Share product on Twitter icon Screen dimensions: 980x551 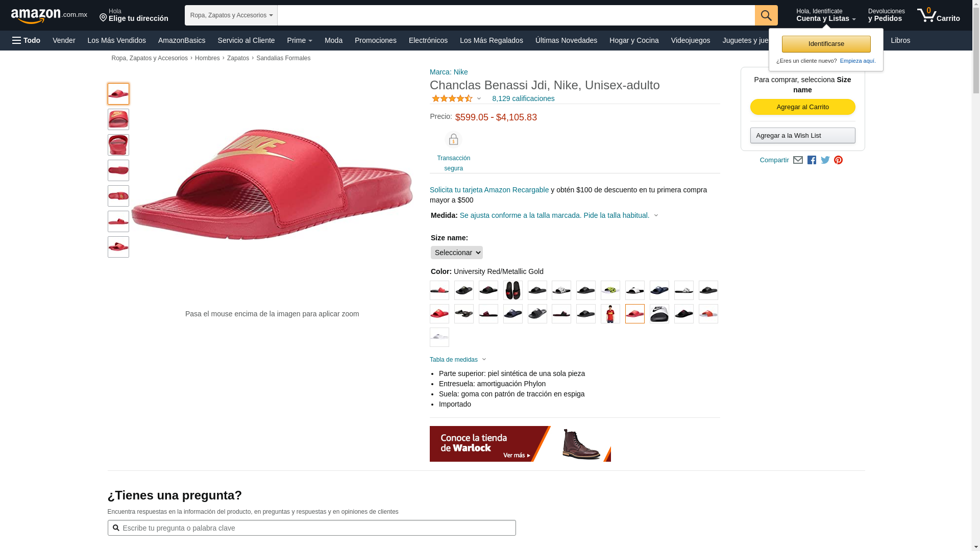(825, 160)
